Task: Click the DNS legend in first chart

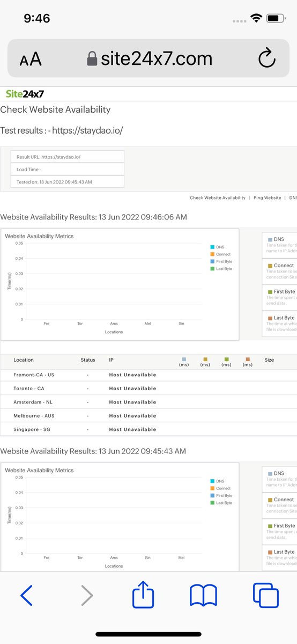Action: [x=218, y=247]
